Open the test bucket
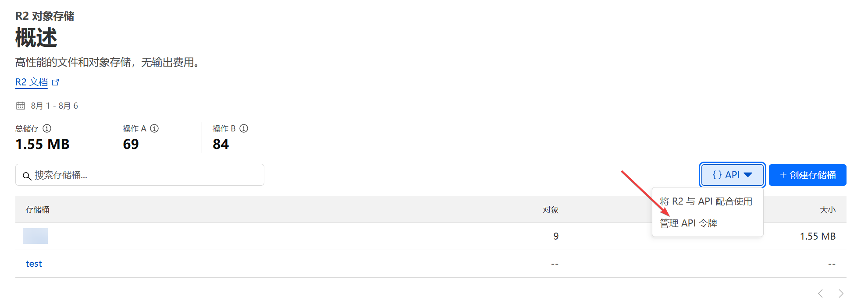Screen dimensions: 868x304 [x=34, y=264]
